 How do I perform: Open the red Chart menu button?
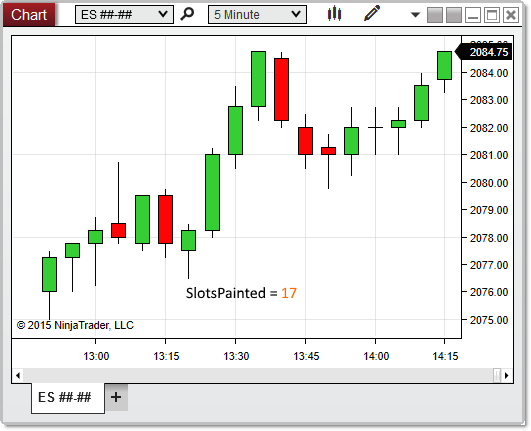pos(29,15)
